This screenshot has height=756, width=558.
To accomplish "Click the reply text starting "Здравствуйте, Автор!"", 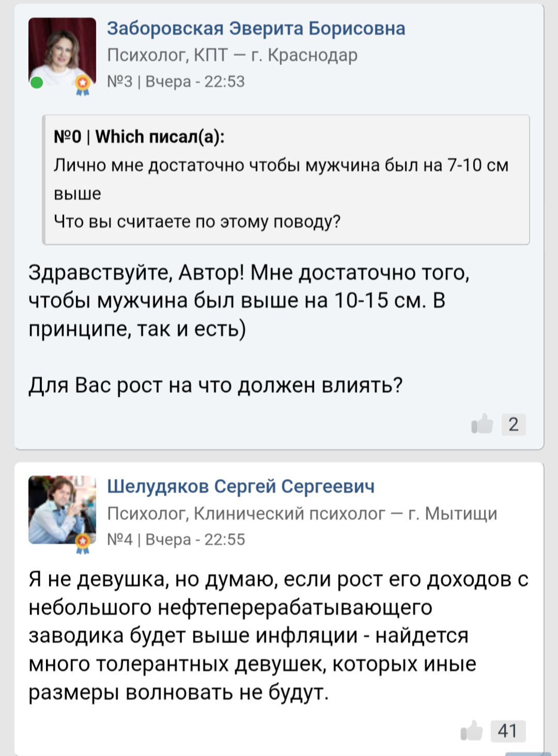I will tap(248, 300).
